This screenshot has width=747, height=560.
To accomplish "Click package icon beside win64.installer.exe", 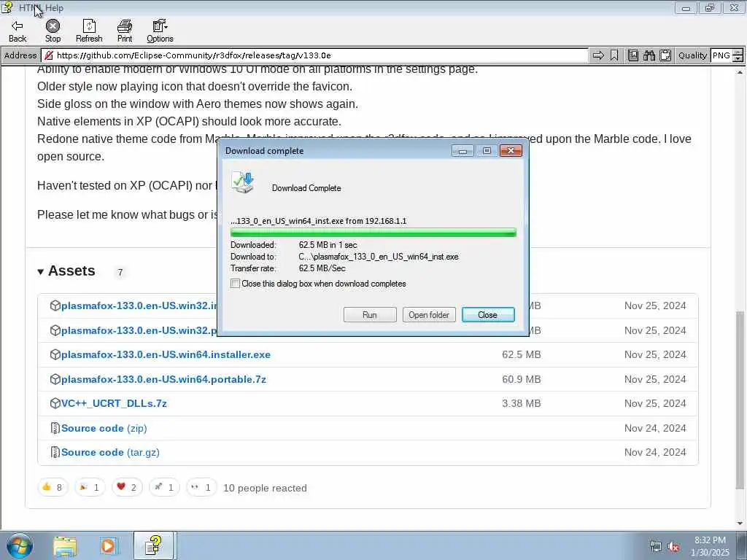I will 55,355.
